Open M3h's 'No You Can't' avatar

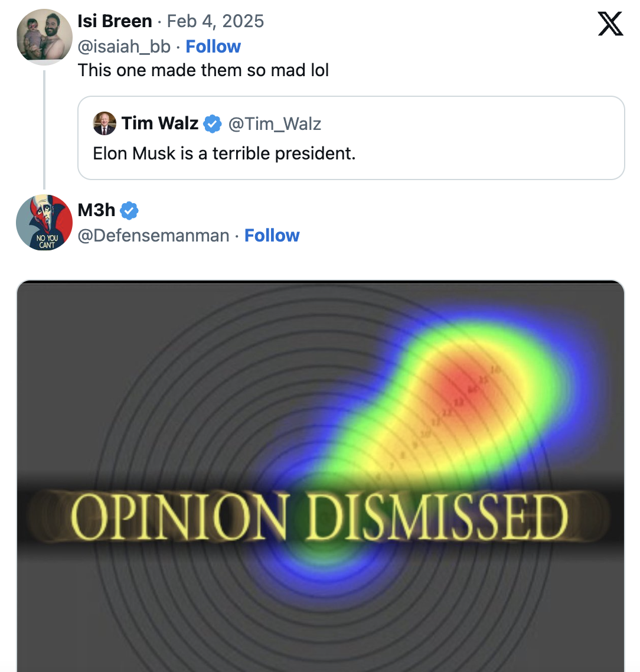tap(44, 223)
